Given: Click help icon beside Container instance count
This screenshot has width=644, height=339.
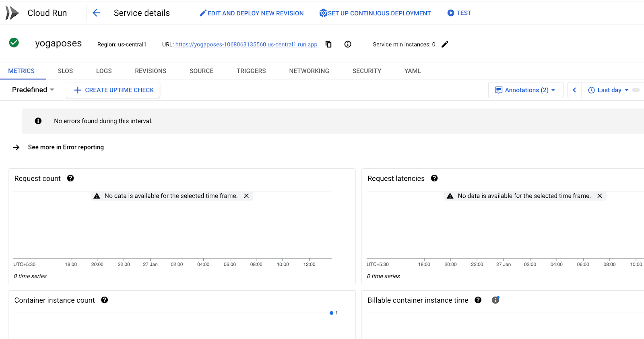Looking at the screenshot, I should [x=105, y=300].
